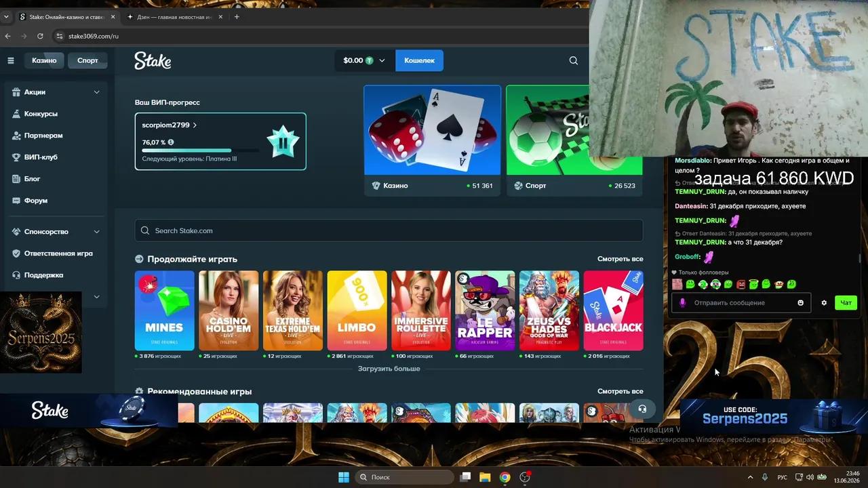Screen dimensions: 868x488
Task: Click the Спонсорство handshake icon
Action: pyautogui.click(x=16, y=232)
